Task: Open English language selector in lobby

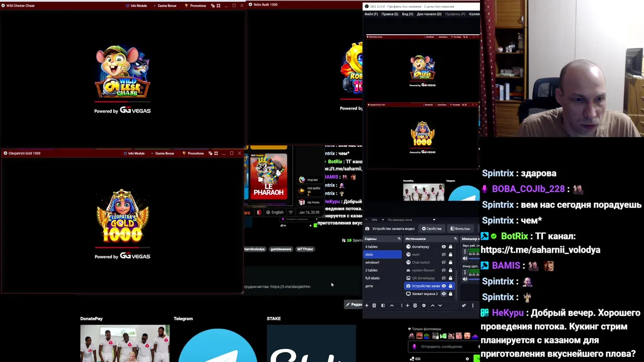Action: [x=275, y=213]
